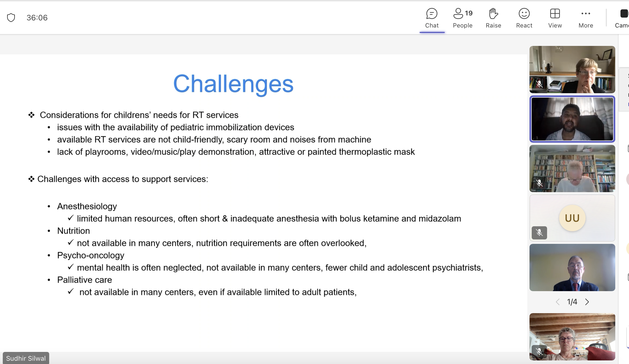Screen dimensions: 629x364
Task: Toggle the Camera on or off
Action: click(x=623, y=18)
